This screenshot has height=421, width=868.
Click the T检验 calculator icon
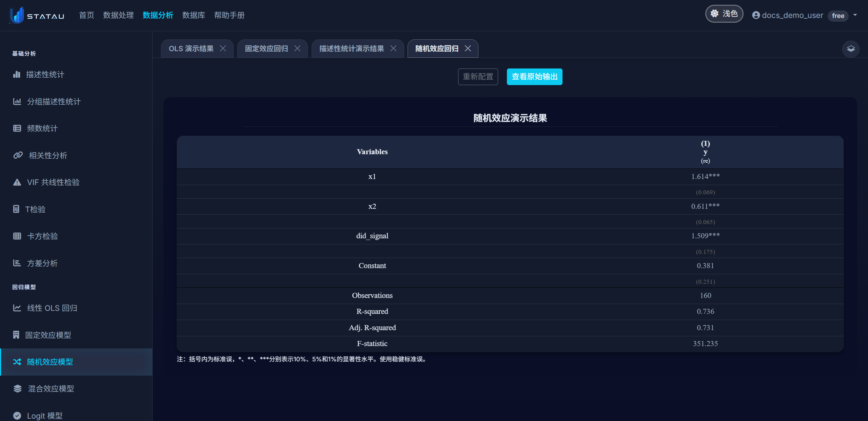click(16, 209)
